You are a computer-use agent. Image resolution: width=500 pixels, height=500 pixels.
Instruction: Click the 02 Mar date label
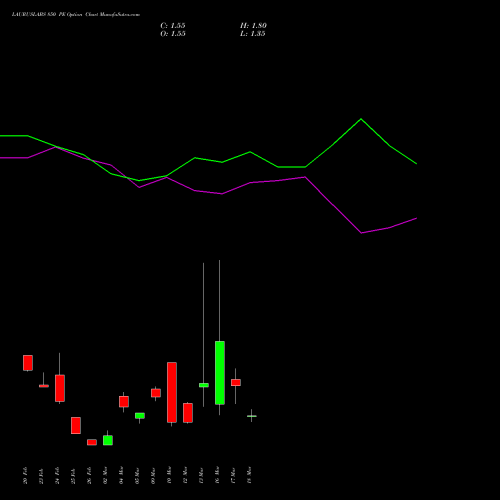coord(105,475)
